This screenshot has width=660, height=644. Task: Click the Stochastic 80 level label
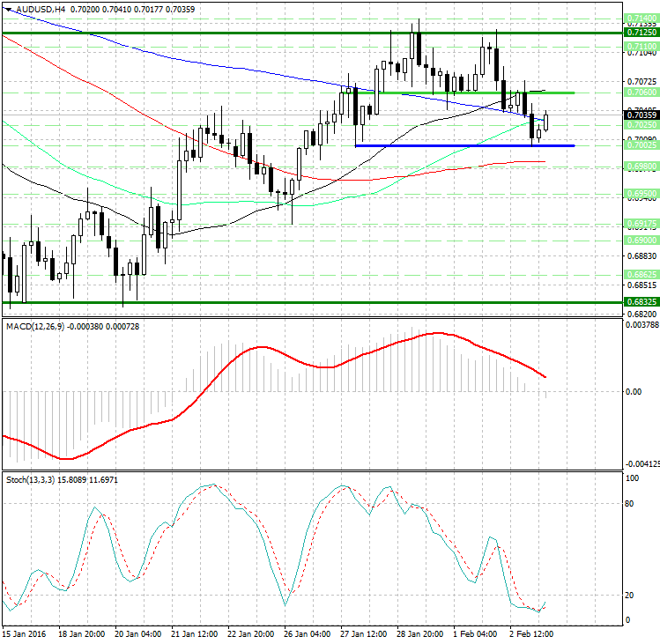630,505
